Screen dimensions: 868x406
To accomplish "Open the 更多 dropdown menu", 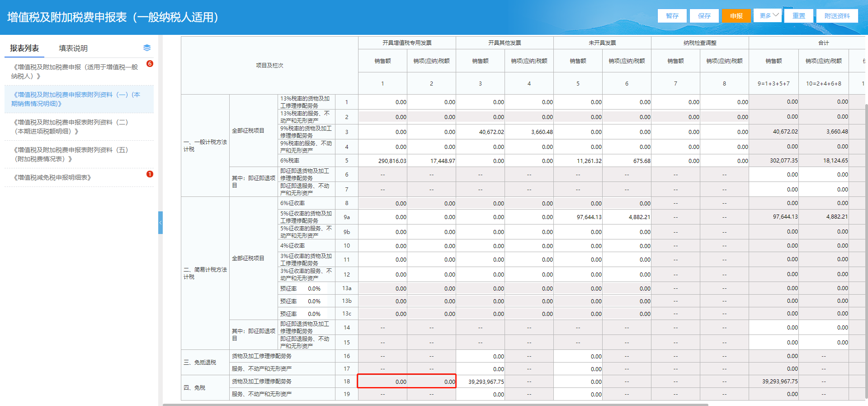I will pyautogui.click(x=768, y=15).
